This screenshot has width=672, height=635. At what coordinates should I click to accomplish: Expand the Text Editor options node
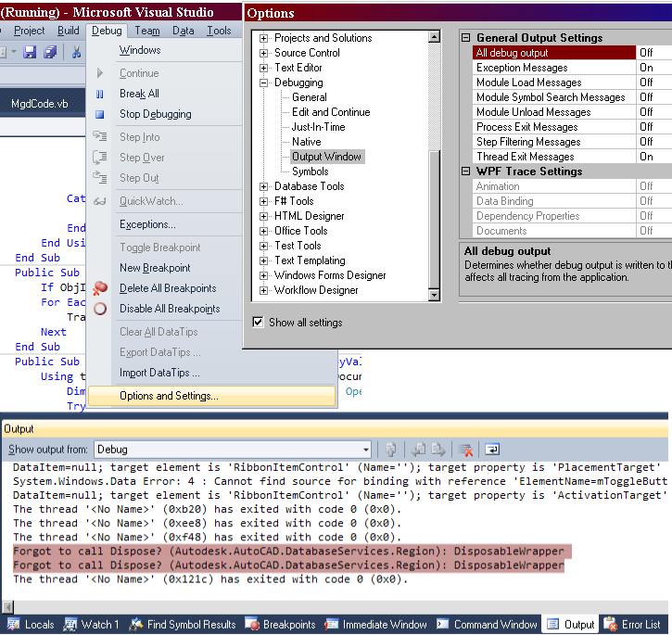pyautogui.click(x=264, y=68)
